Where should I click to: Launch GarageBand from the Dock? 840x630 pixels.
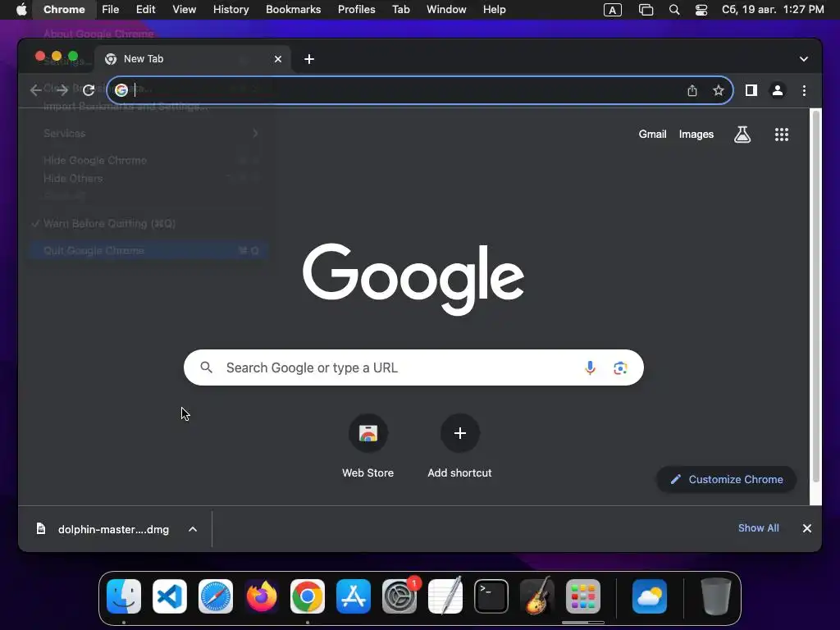(537, 596)
